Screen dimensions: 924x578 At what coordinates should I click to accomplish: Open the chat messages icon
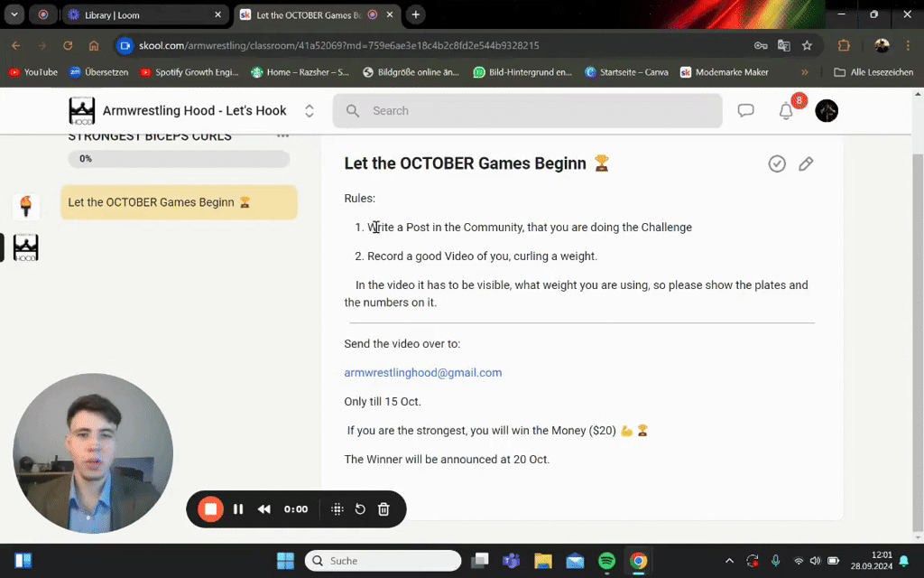pos(746,110)
